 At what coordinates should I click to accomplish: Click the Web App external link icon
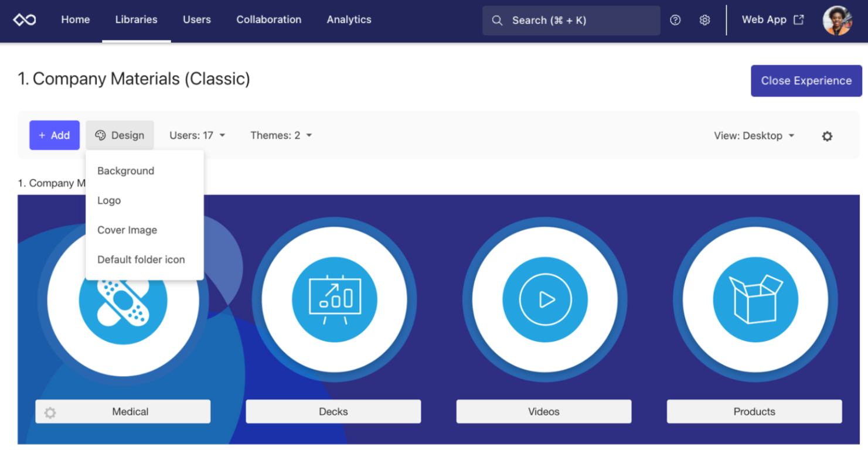tap(798, 19)
